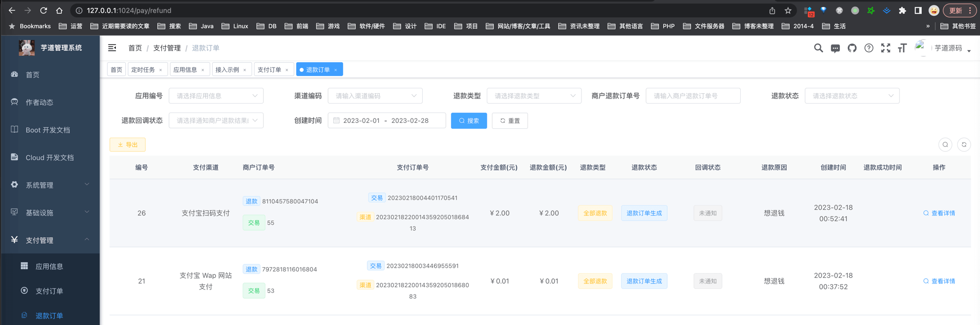Open the font size setting icon
This screenshot has width=980, height=325.
[x=902, y=48]
